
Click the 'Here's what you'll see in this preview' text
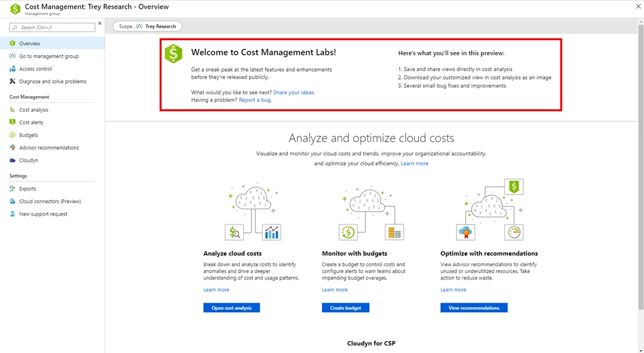click(x=452, y=53)
